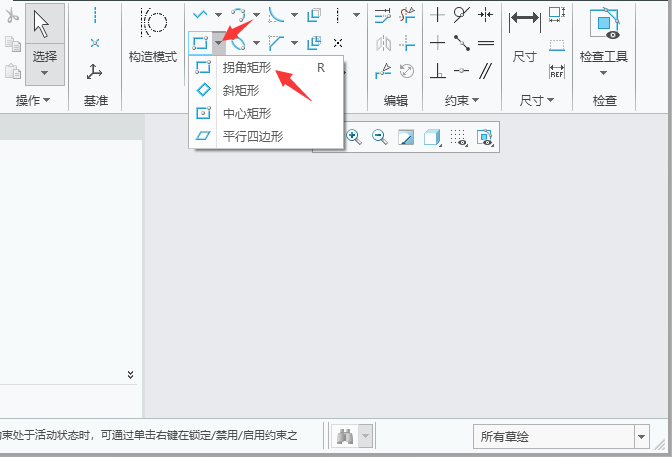Click the REF reference dimension icon
The image size is (672, 457).
click(x=557, y=71)
